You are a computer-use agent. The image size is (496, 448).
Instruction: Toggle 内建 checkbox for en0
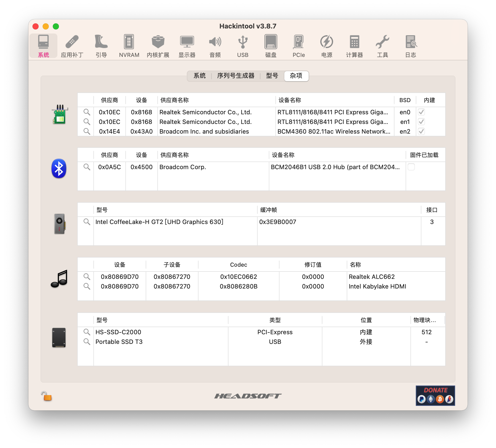pyautogui.click(x=421, y=112)
